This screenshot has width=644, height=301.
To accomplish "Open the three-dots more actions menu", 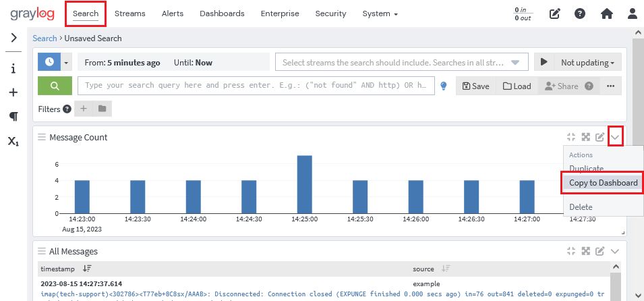I will click(x=610, y=86).
